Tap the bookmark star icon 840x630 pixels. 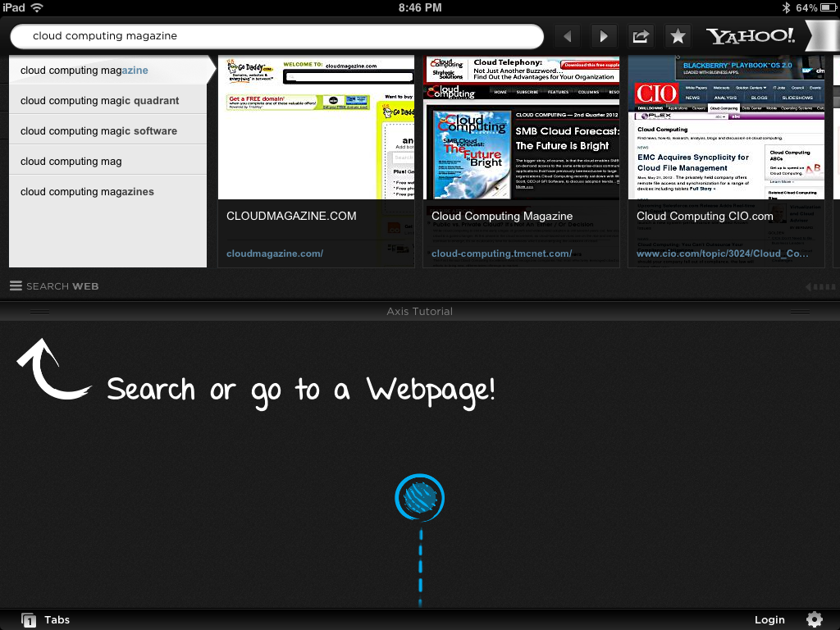(x=678, y=36)
